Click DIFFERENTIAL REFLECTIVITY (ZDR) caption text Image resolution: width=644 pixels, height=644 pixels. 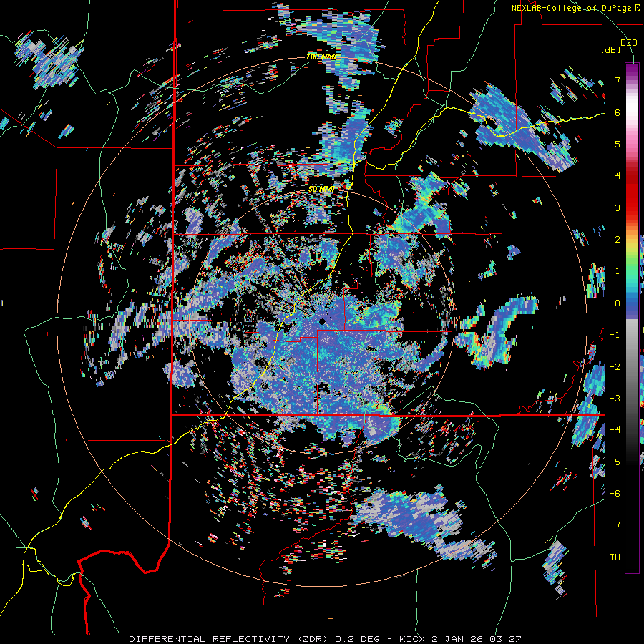[x=230, y=639]
